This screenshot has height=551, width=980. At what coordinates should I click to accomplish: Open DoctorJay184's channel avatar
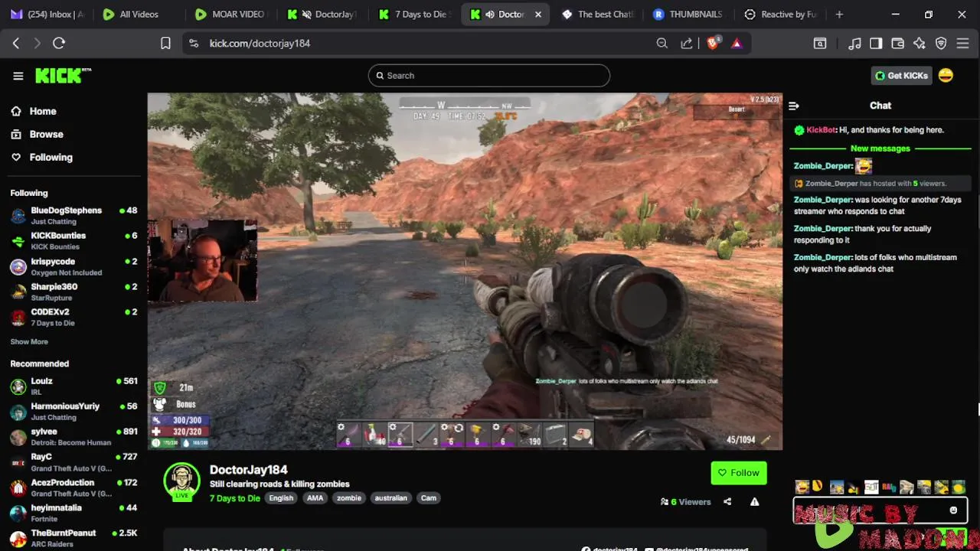point(181,481)
